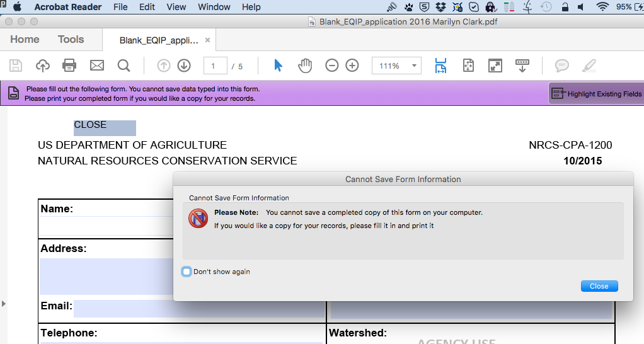Click the Save file toolbar icon

[16, 66]
